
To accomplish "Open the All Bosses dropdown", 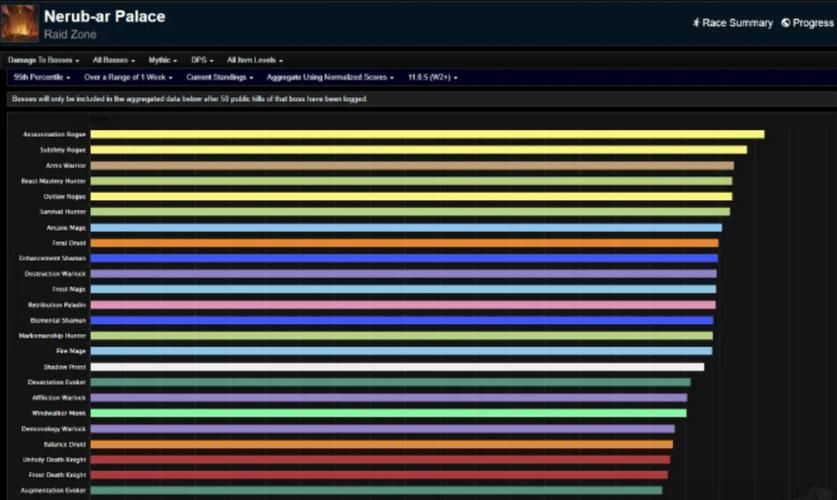I will (114, 60).
